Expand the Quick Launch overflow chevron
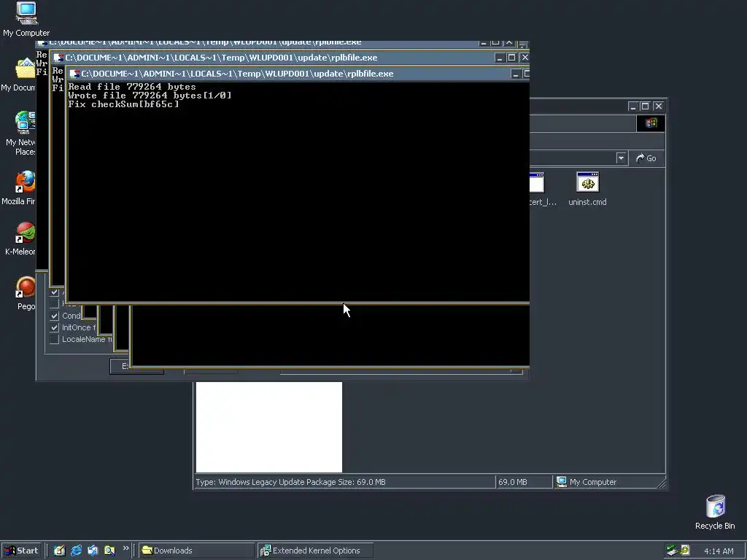747x560 pixels. tap(125, 548)
